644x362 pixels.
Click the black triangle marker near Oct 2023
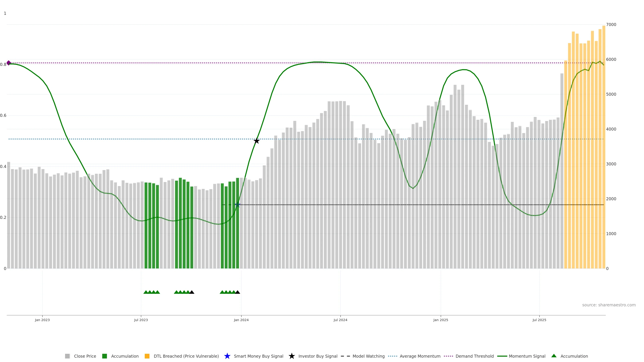coord(192,292)
